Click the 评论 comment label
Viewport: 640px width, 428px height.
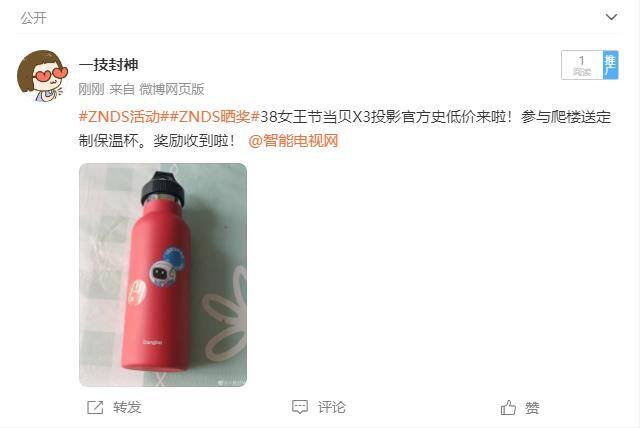tap(331, 407)
